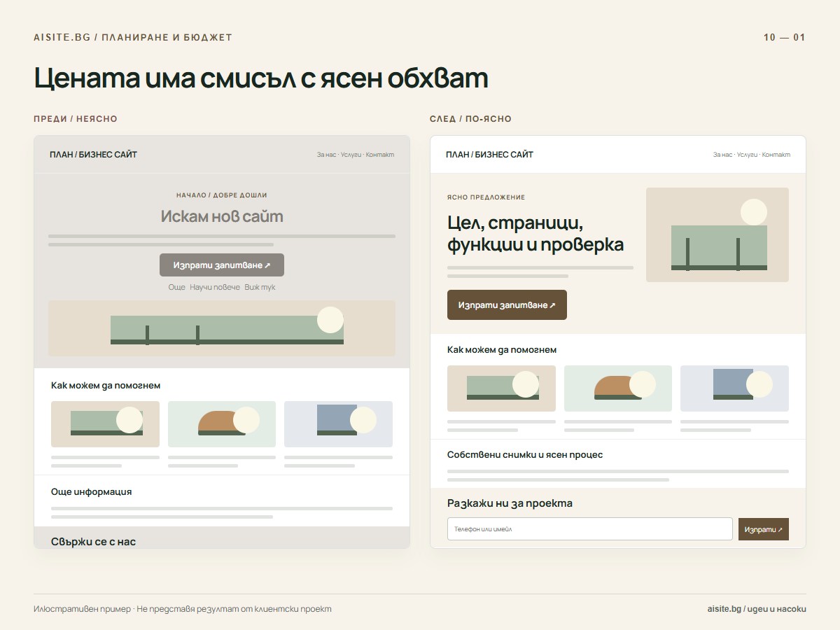Select the green sofa thumbnail in right mockup
The width and height of the screenshot is (840, 630).
click(x=501, y=388)
